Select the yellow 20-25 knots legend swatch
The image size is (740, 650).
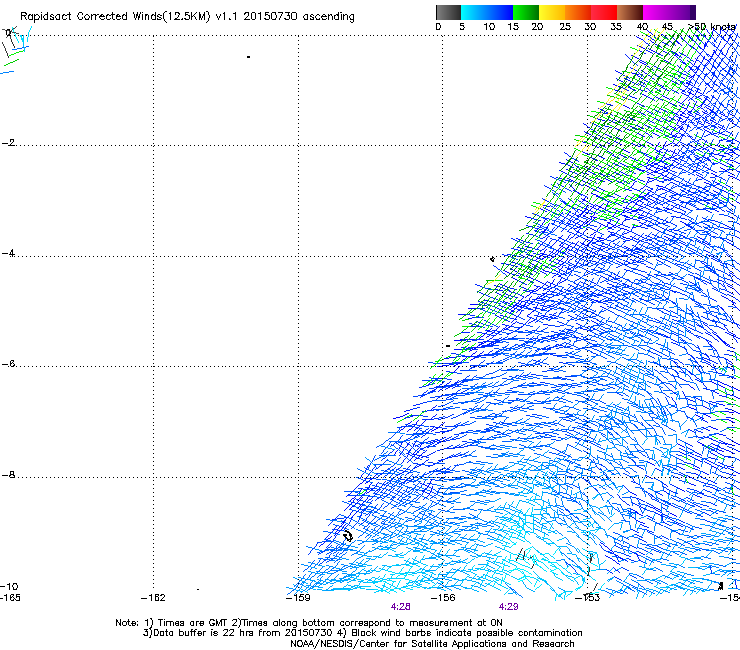point(552,12)
